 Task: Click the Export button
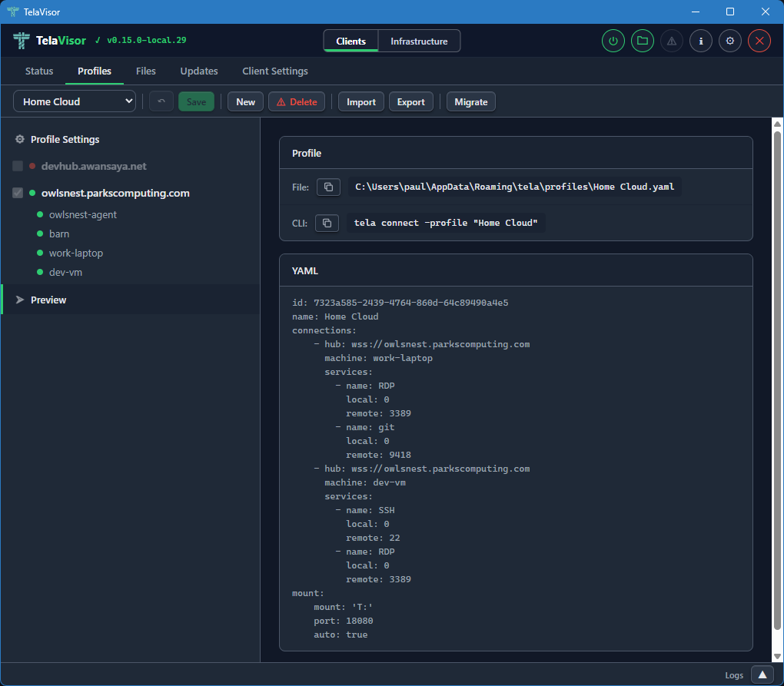tap(411, 102)
